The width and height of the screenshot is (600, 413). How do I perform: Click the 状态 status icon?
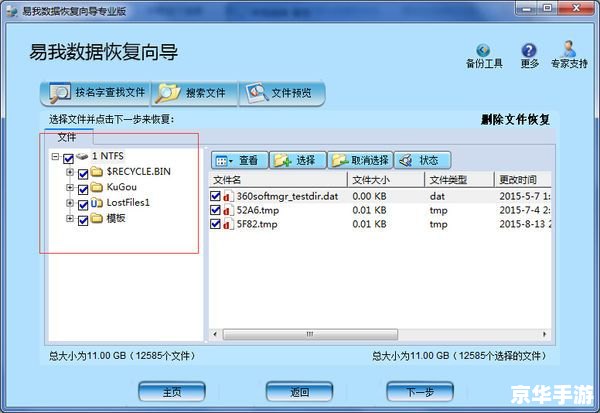point(406,160)
